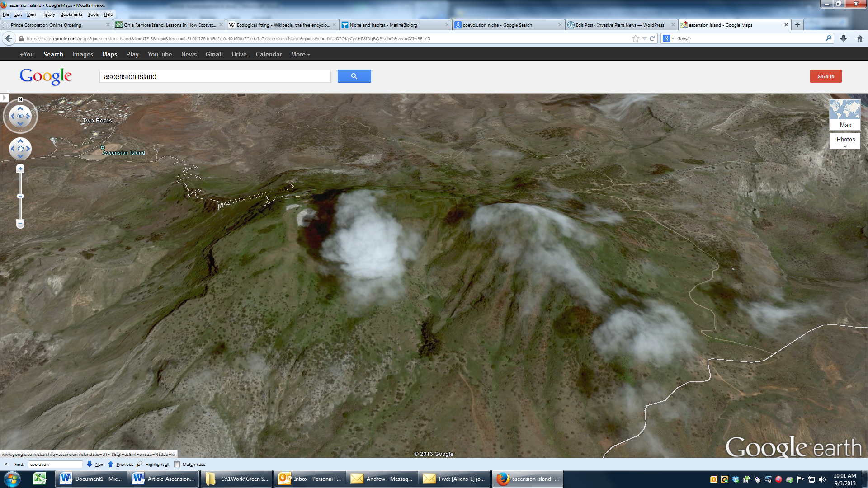Click the blue magnifier search button
The height and width of the screenshot is (488, 868).
pos(354,76)
